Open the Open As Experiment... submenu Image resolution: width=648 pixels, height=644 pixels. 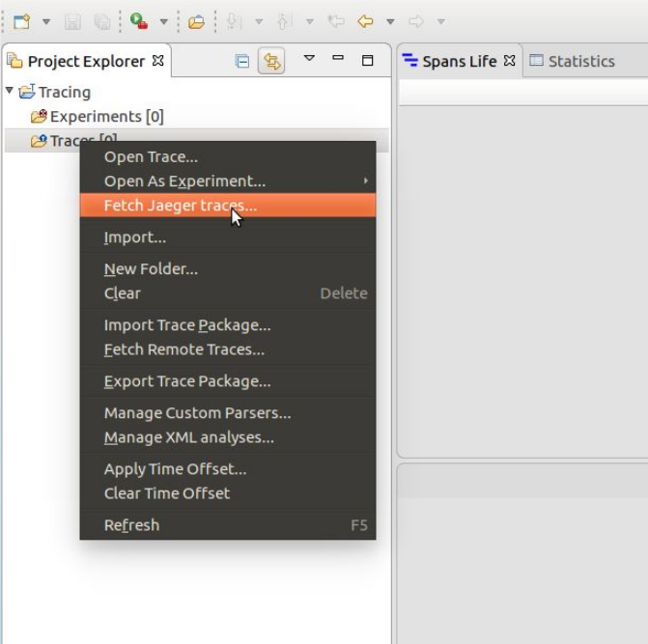click(228, 181)
